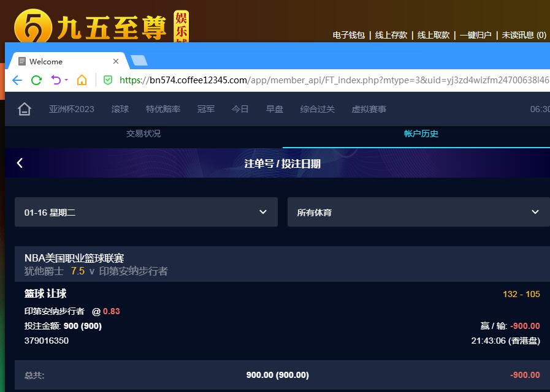This screenshot has width=550, height=392.
Task: Click the bet time 21:43:06 (香港盘)
Action: tap(505, 341)
